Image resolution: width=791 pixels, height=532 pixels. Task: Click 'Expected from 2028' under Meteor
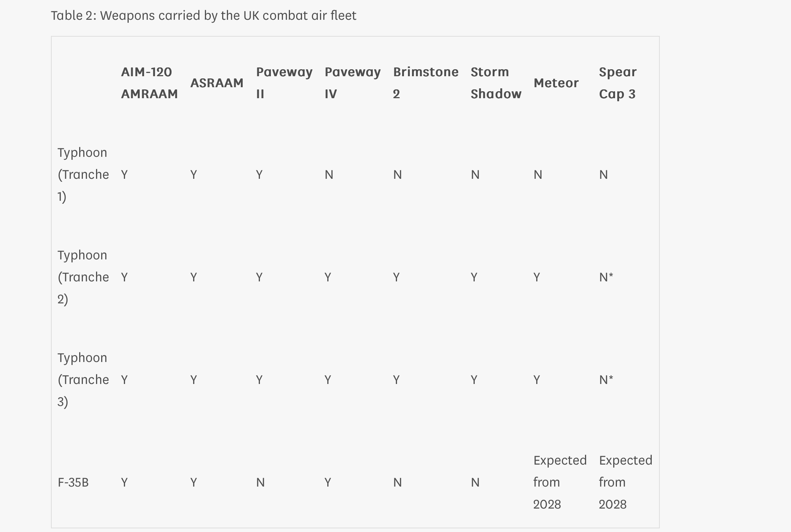[560, 482]
